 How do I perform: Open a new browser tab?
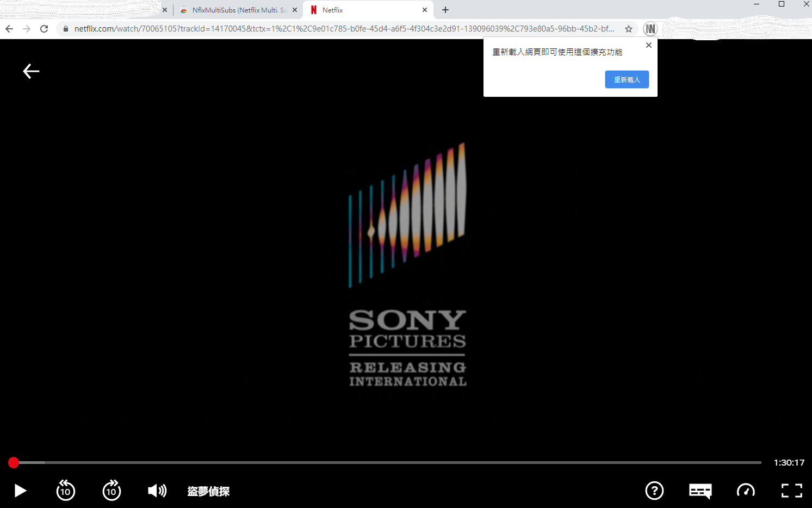point(445,10)
